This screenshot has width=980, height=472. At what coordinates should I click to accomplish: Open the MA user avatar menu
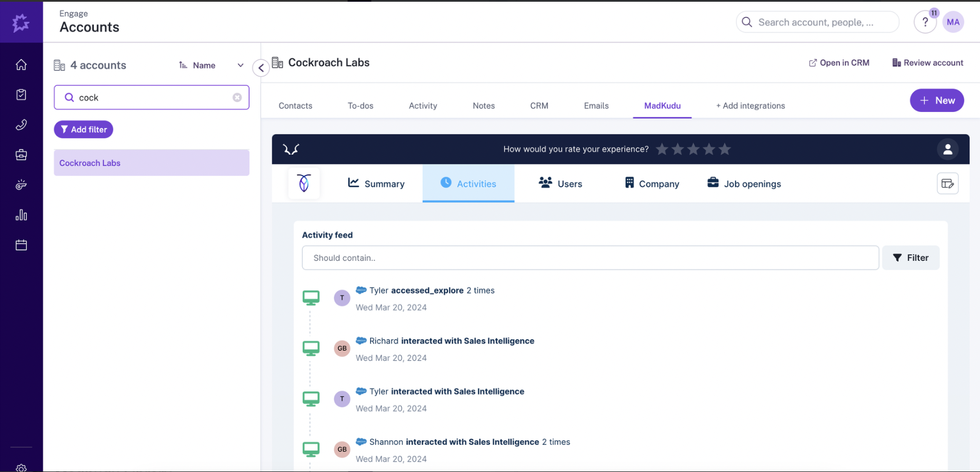pyautogui.click(x=953, y=22)
